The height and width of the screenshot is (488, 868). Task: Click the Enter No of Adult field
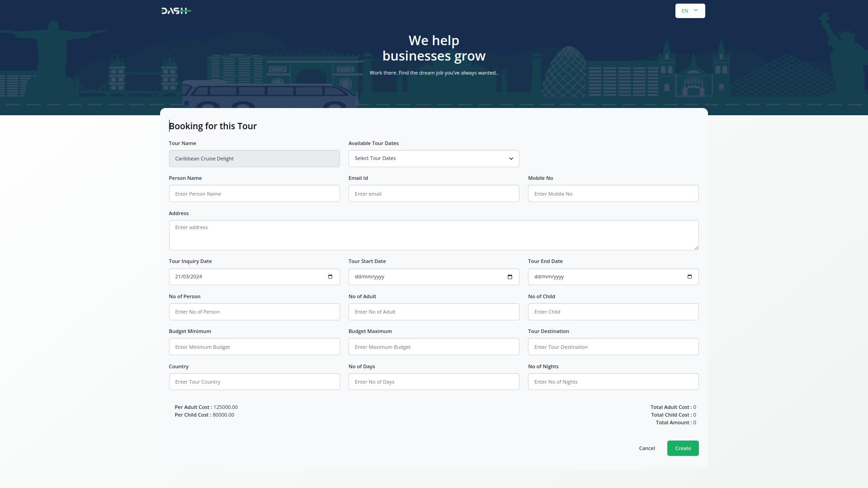pyautogui.click(x=434, y=312)
